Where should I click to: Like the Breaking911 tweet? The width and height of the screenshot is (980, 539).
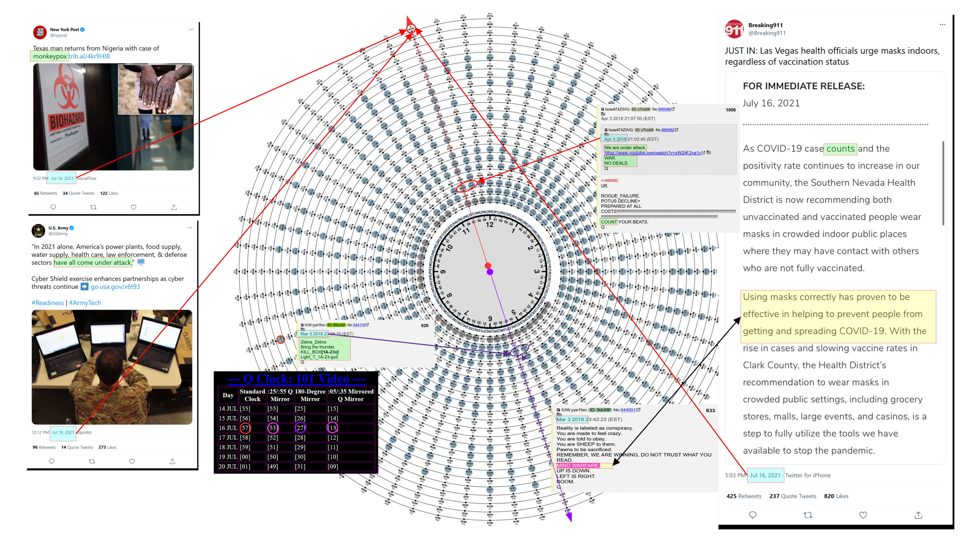pos(863,515)
